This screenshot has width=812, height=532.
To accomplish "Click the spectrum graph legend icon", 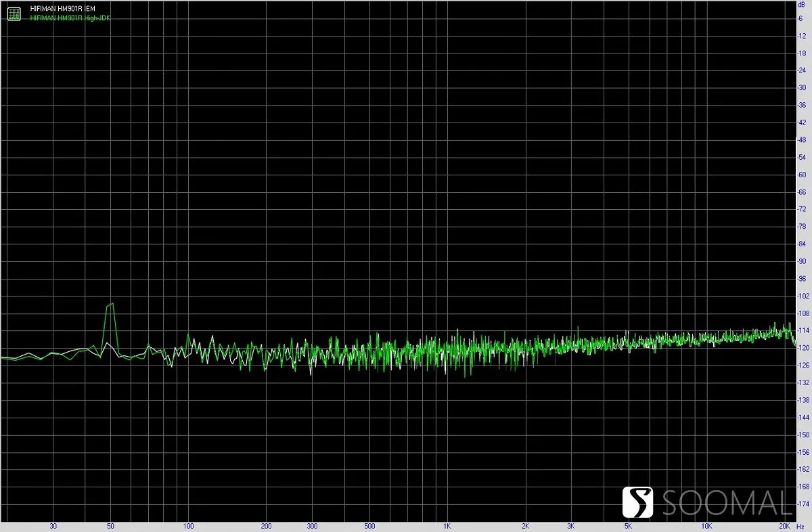I will click(14, 13).
